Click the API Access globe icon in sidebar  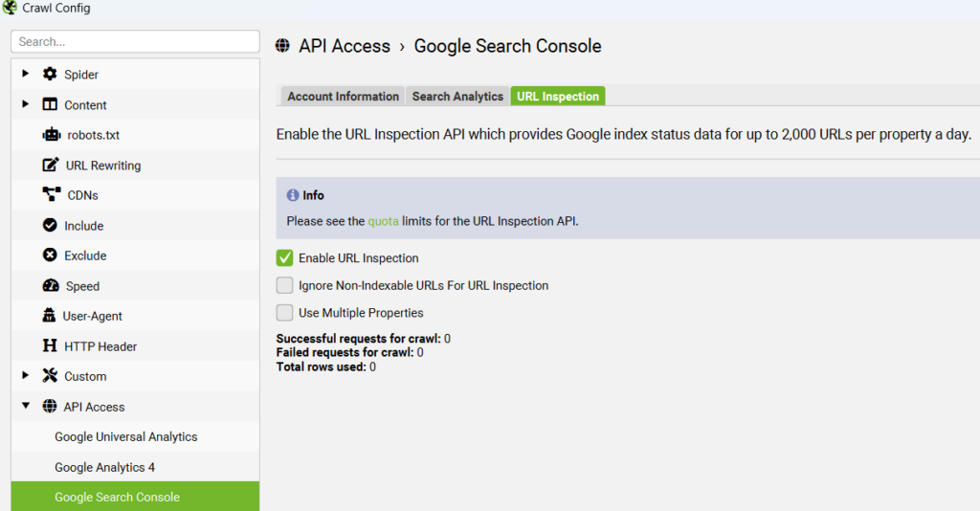[x=50, y=406]
